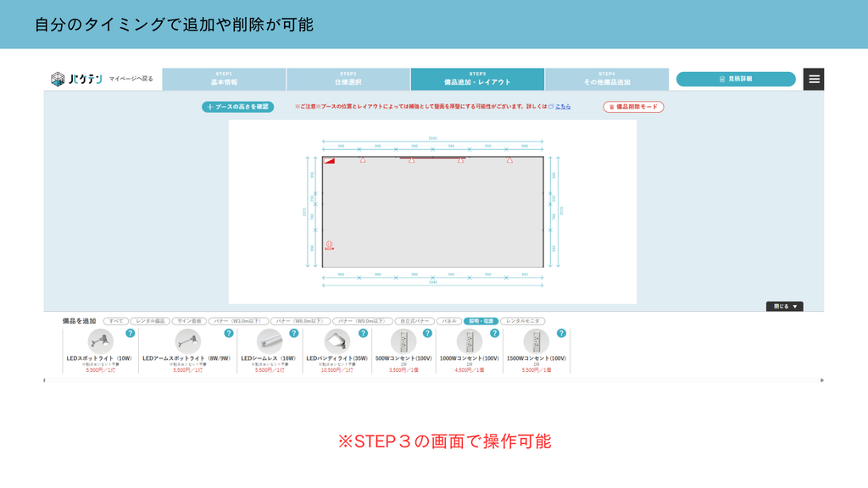
Task: Open help for LEDバンディライト(35W)
Action: (363, 333)
